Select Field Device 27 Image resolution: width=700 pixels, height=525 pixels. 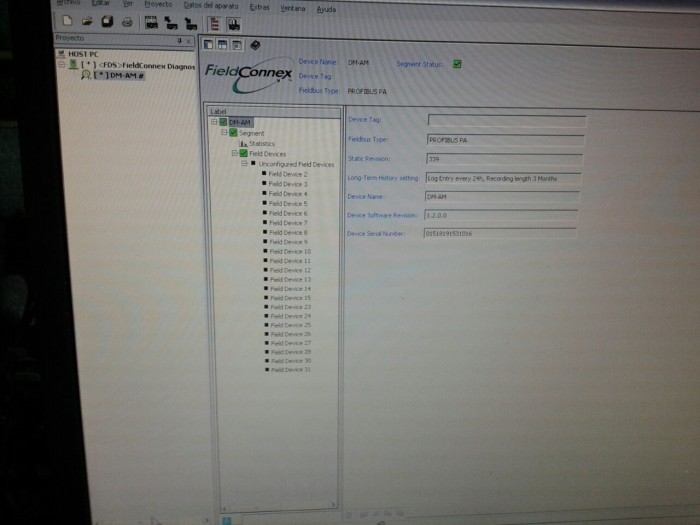(291, 343)
